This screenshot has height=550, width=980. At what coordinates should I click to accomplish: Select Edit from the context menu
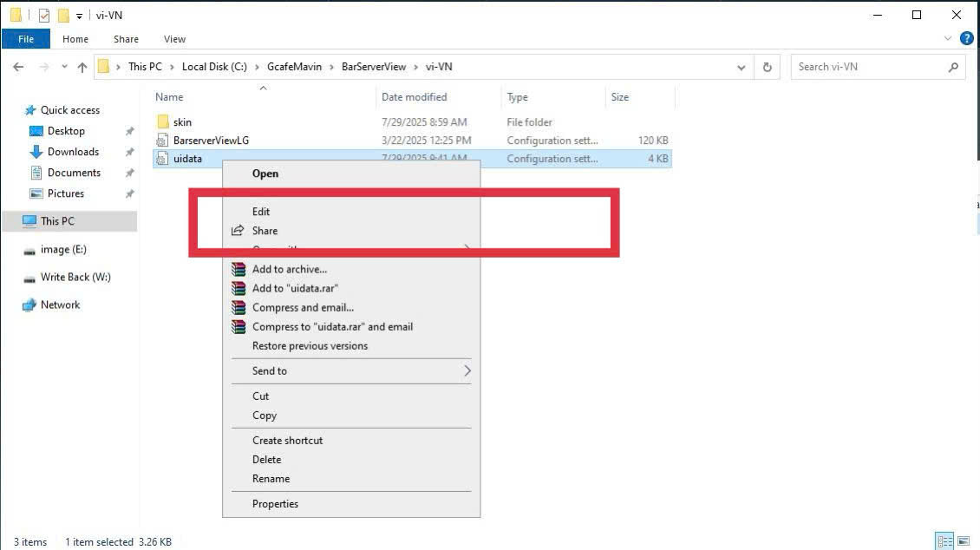click(261, 212)
